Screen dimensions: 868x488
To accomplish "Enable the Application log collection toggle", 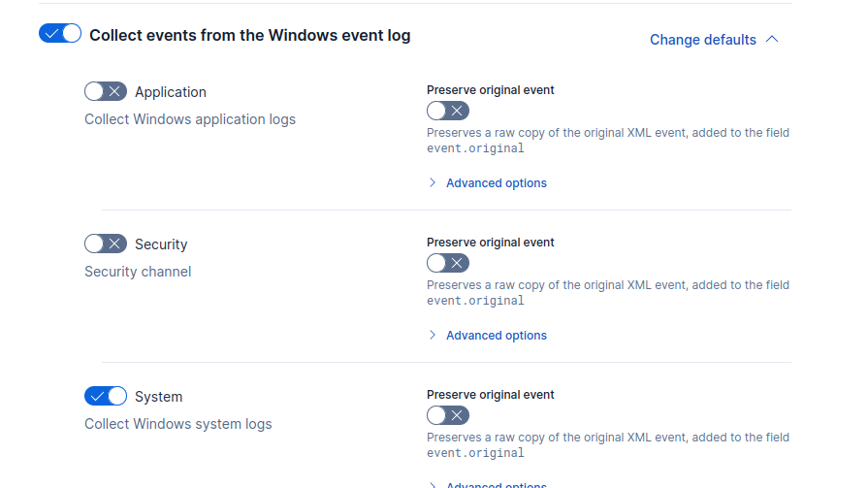I will pos(106,91).
